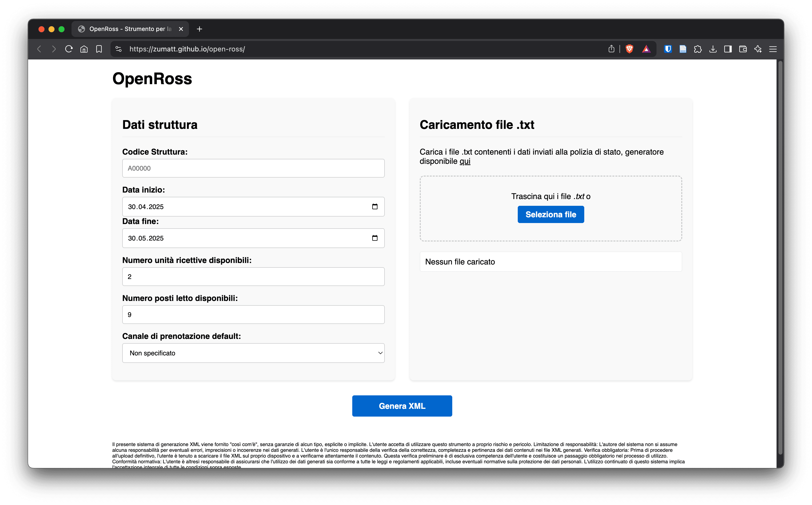
Task: Click the Codice Struttura input field
Action: click(253, 168)
